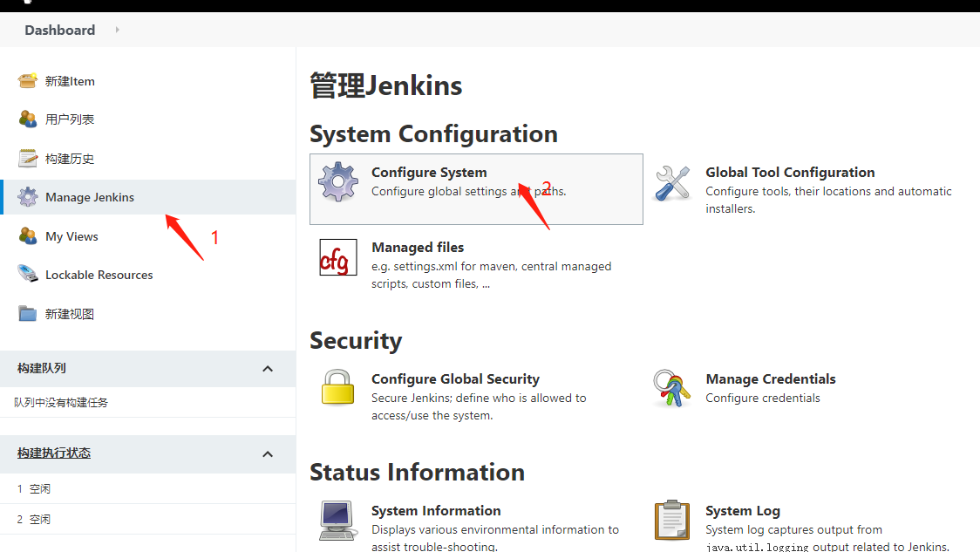Click the 构建历史 notepad icon

28,159
